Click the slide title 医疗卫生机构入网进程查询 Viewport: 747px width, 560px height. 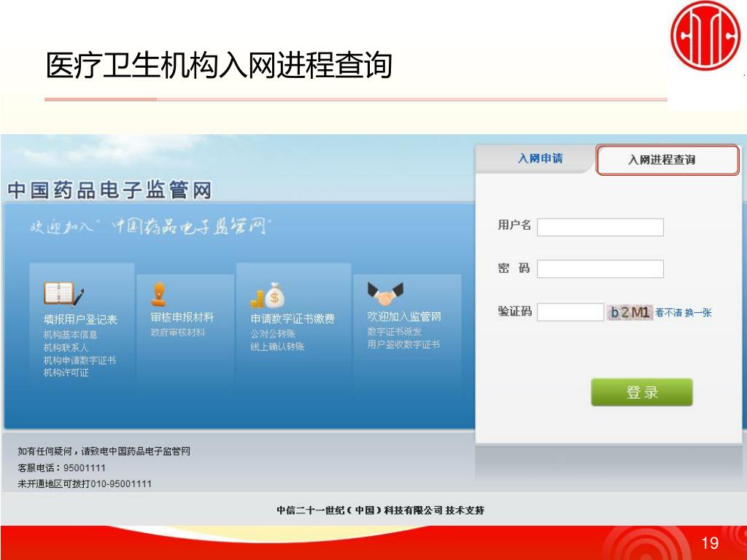pos(219,65)
